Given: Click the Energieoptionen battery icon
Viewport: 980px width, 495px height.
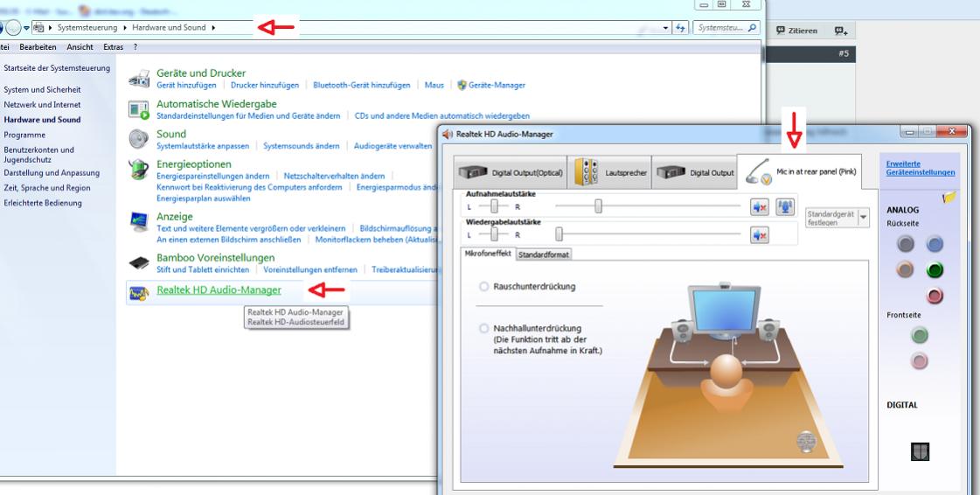Looking at the screenshot, I should tap(139, 170).
